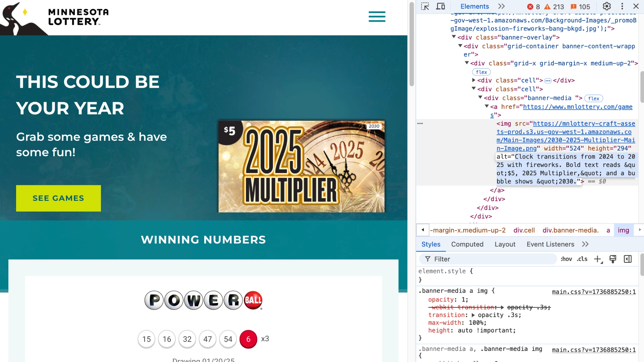644x362 pixels.
Task: Click the SEE GAMES button
Action: point(58,198)
